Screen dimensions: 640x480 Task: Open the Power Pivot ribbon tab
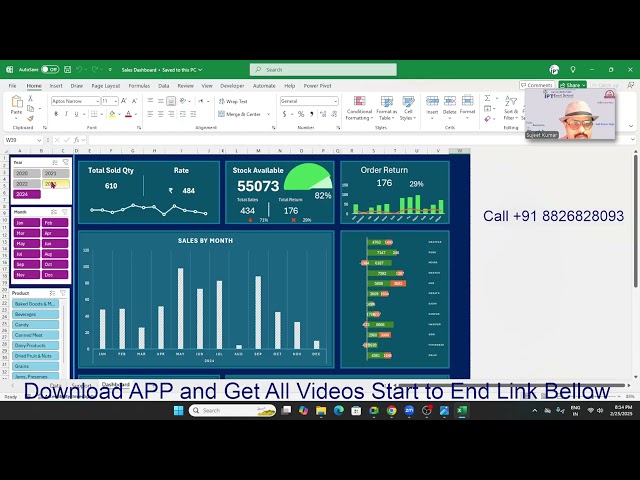(317, 86)
